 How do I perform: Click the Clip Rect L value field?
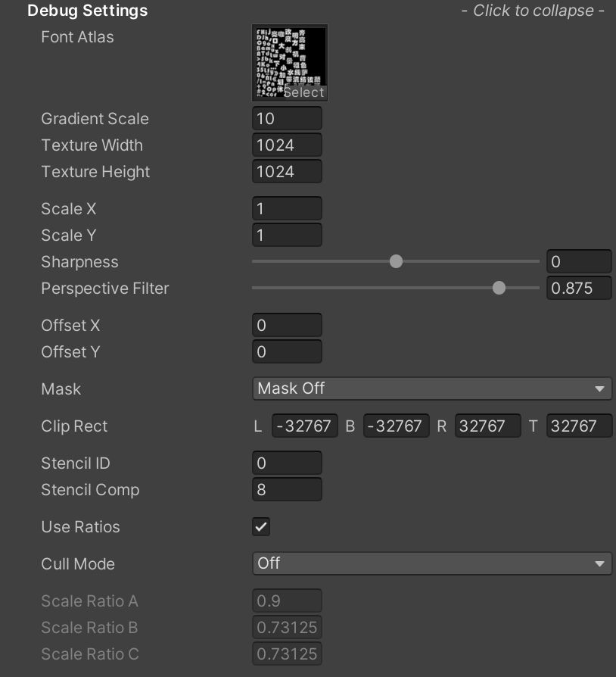pos(304,426)
